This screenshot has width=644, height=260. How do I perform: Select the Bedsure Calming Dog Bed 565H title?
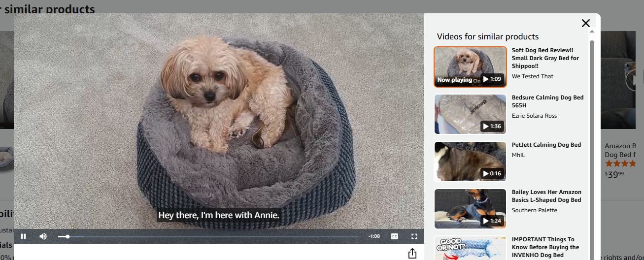point(547,101)
